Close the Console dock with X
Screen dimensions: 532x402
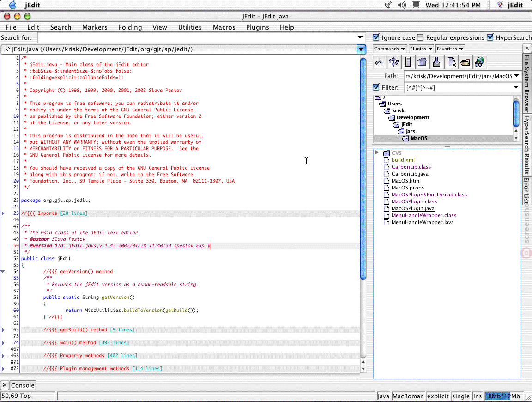(5, 385)
